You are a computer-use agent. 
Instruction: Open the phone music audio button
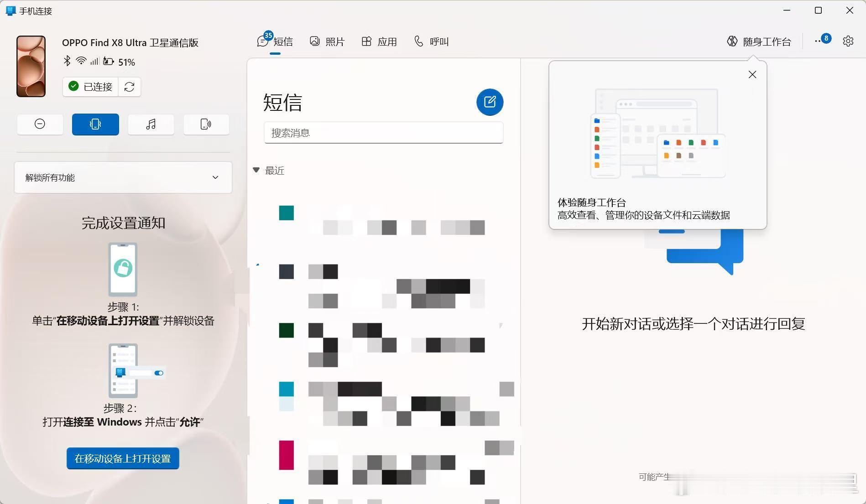point(151,124)
